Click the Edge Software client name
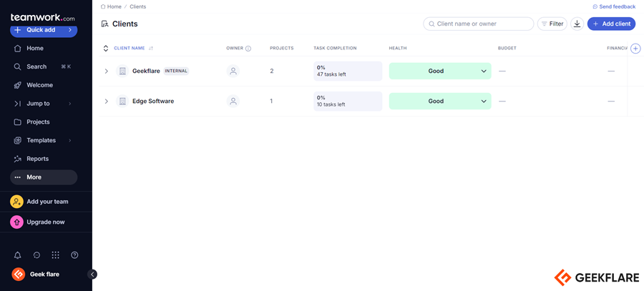644x291 pixels. tap(153, 101)
